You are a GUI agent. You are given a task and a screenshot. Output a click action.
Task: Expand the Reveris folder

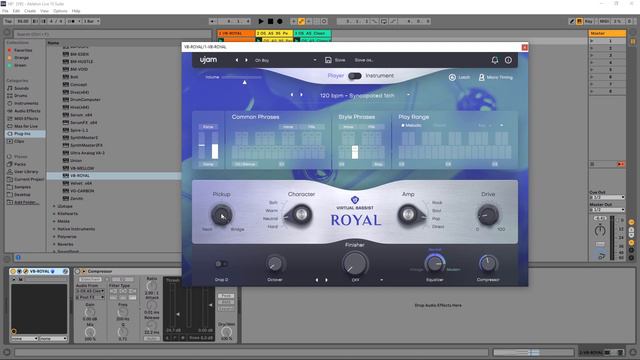(x=54, y=244)
